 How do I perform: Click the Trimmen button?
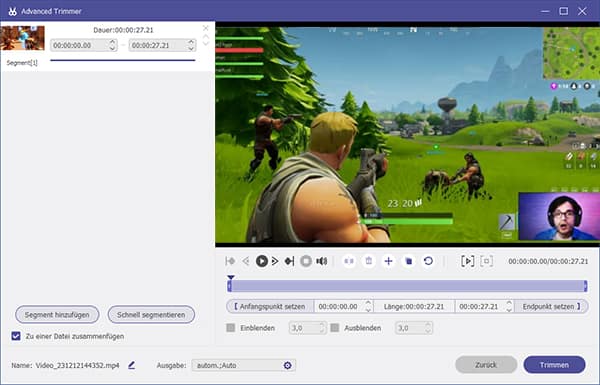[554, 365]
